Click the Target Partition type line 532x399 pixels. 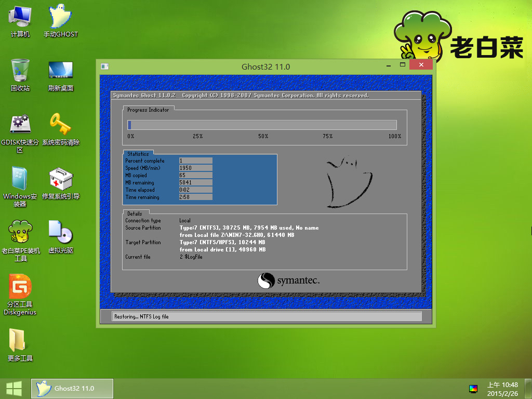(222, 242)
